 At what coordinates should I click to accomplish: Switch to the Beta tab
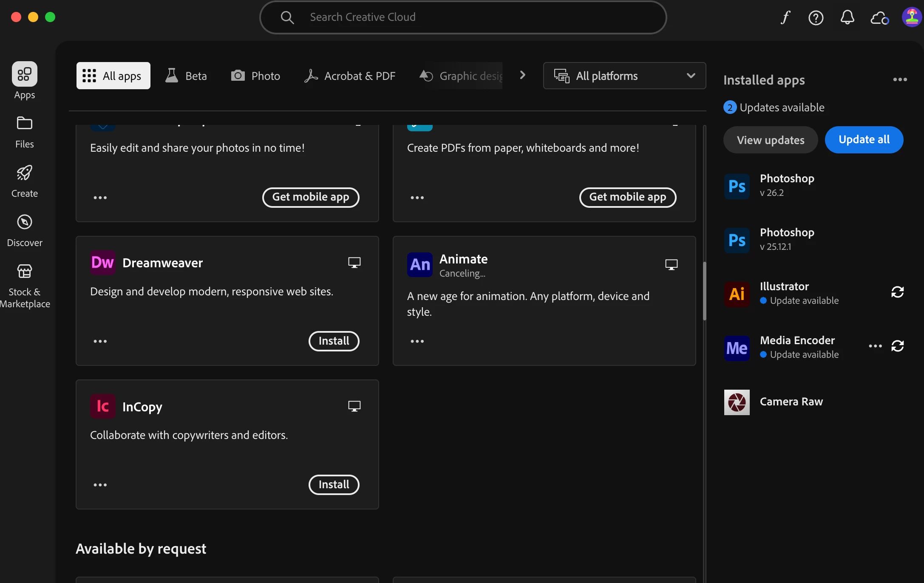click(186, 76)
